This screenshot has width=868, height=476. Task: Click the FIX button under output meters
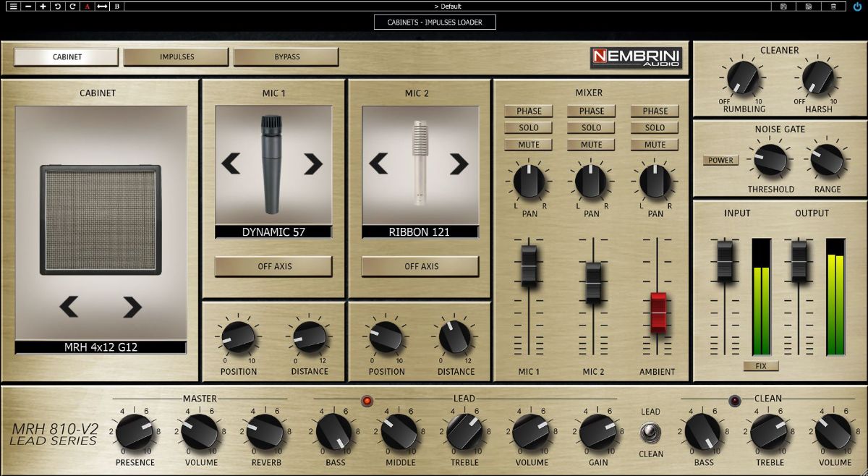pos(761,365)
